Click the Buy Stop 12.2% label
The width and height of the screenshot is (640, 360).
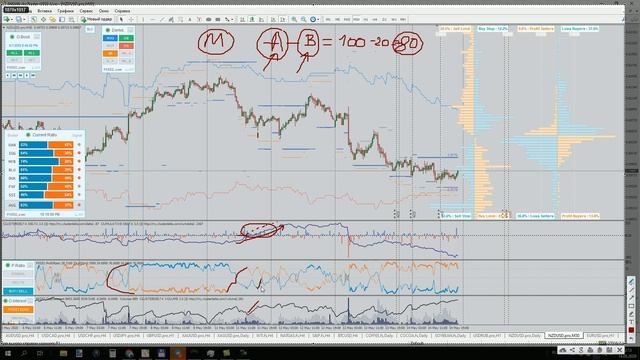pos(493,29)
